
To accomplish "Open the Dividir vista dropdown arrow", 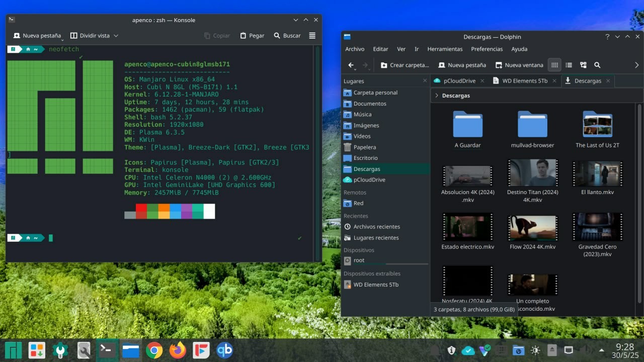I will 116,36.
